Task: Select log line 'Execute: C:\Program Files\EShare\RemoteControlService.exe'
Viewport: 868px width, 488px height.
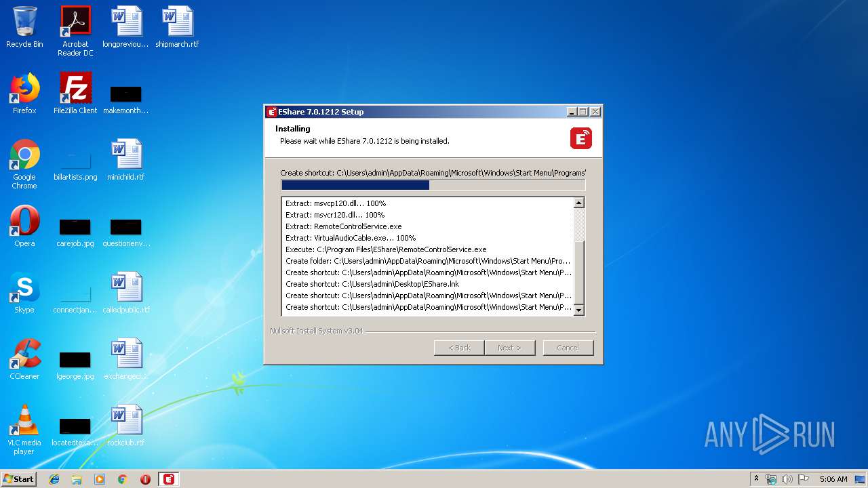Action: click(x=386, y=249)
